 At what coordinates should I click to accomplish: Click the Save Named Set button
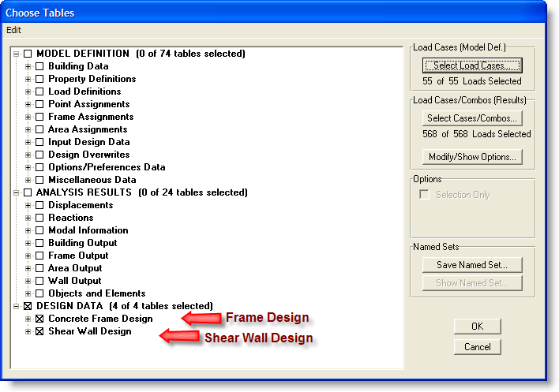tap(473, 265)
